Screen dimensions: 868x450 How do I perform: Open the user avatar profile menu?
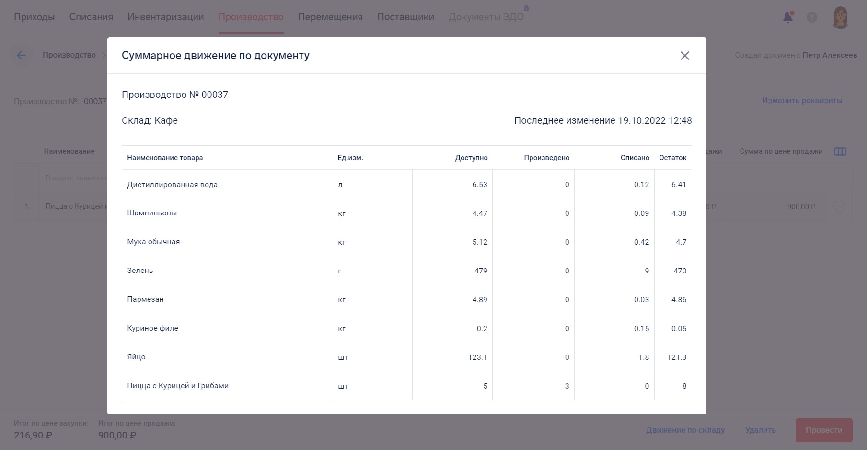coord(840,17)
